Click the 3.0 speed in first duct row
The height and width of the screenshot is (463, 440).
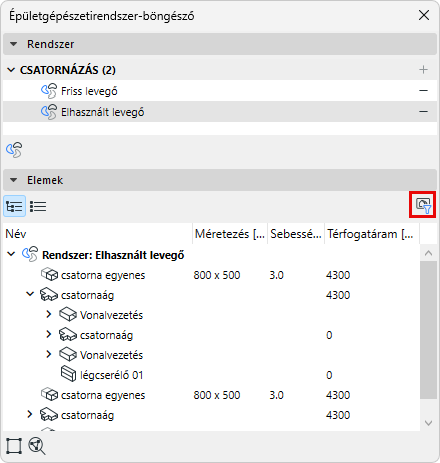(277, 275)
